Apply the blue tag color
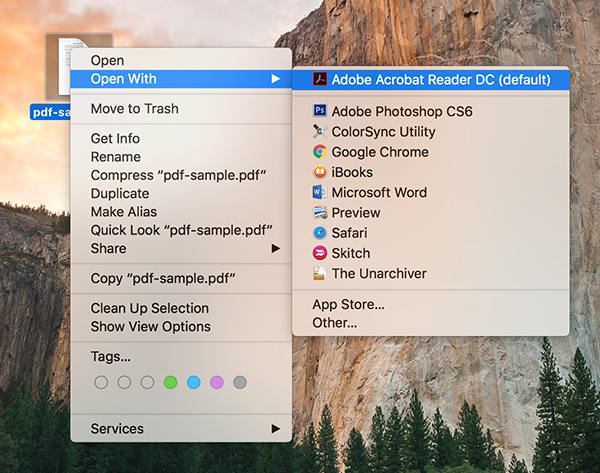 [194, 382]
